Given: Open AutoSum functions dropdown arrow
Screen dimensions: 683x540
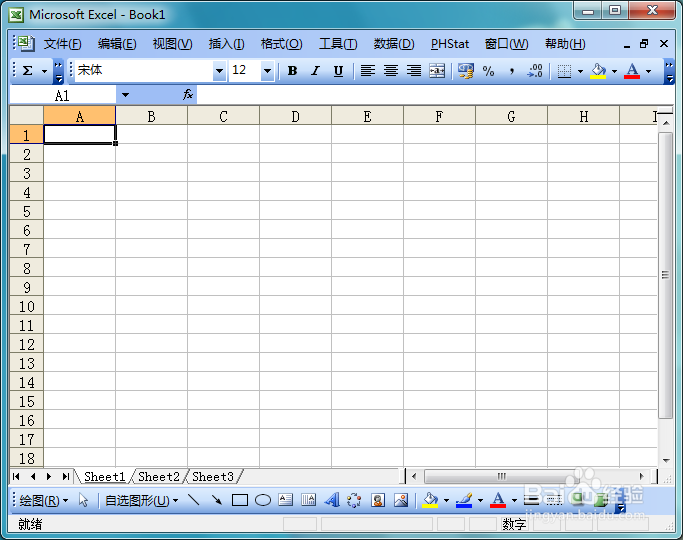Looking at the screenshot, I should (x=44, y=71).
